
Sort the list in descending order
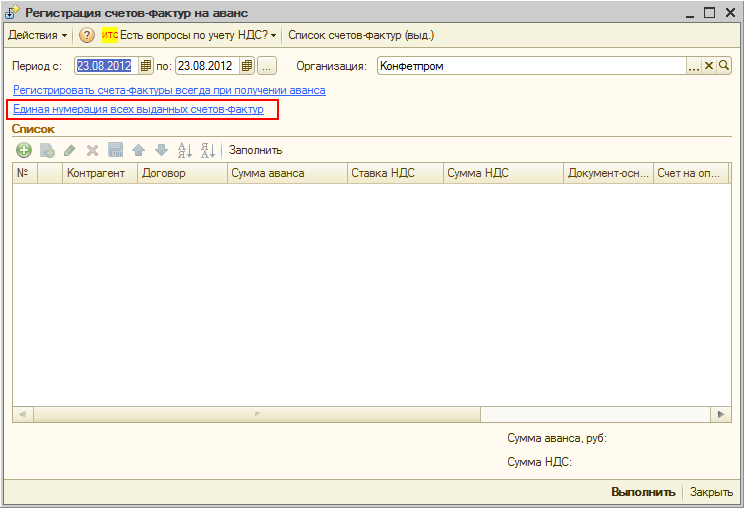(x=208, y=150)
